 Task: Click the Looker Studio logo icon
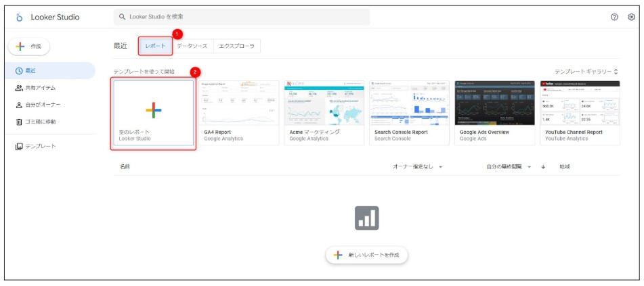coord(19,17)
